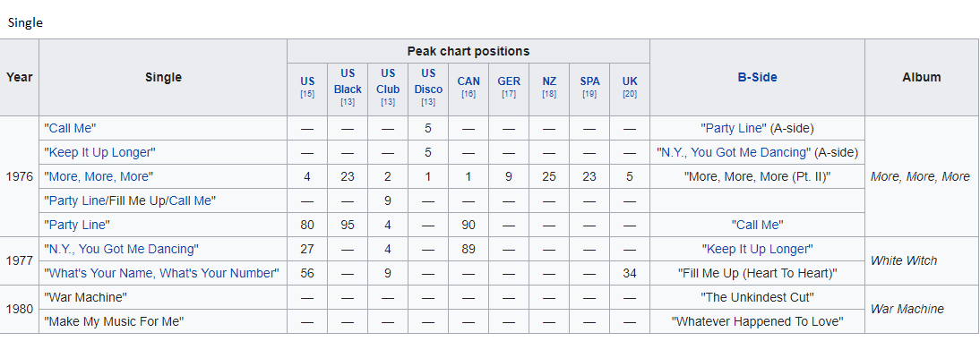Click the B-Side column header link
The image size is (980, 341).
pos(757,78)
